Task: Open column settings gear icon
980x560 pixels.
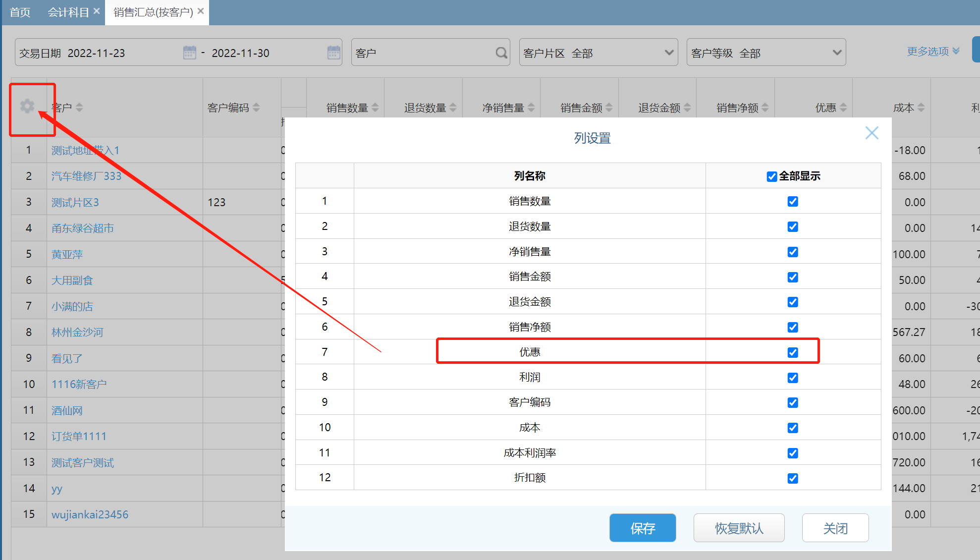Action: coord(27,106)
